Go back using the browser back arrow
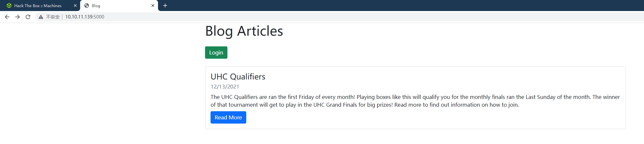 7,17
